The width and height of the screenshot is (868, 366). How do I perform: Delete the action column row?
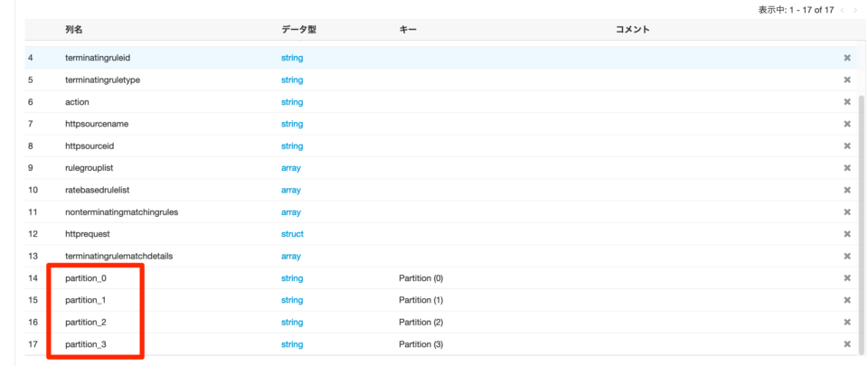coord(847,102)
